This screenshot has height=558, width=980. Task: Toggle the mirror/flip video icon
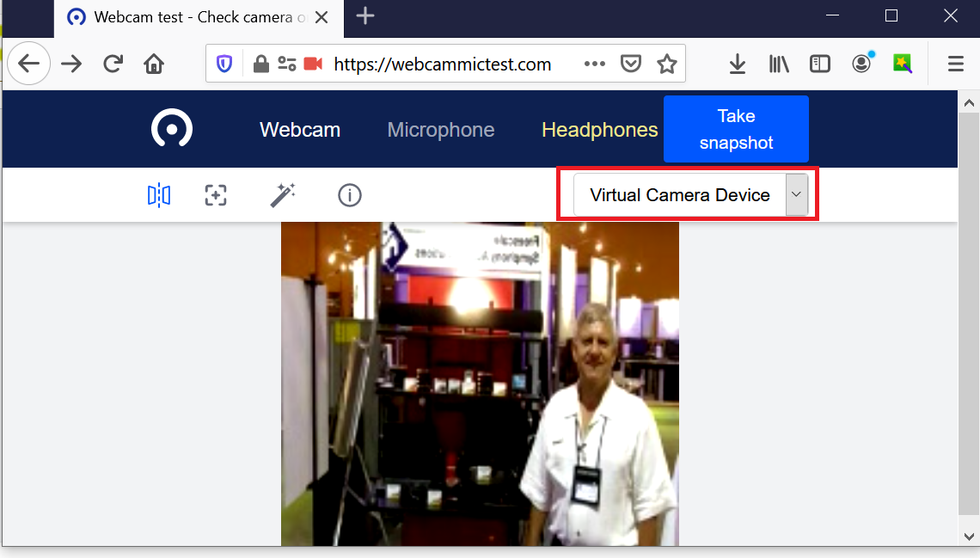pyautogui.click(x=158, y=195)
